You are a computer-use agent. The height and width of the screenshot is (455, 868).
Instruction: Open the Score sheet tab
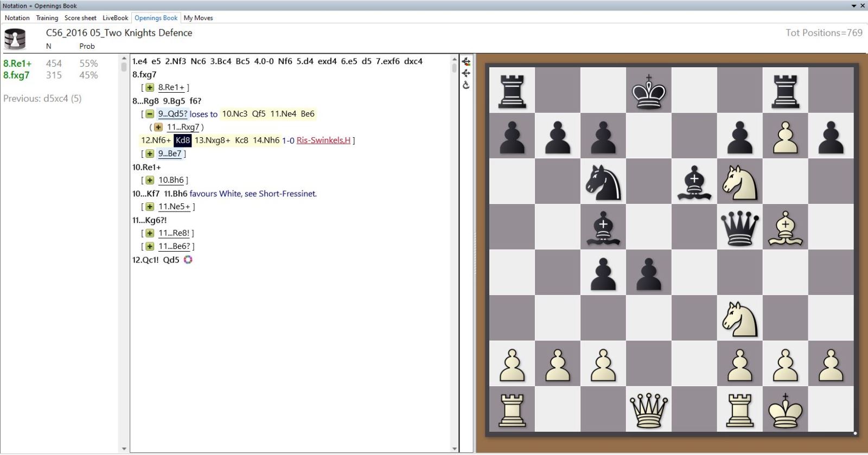(x=80, y=18)
